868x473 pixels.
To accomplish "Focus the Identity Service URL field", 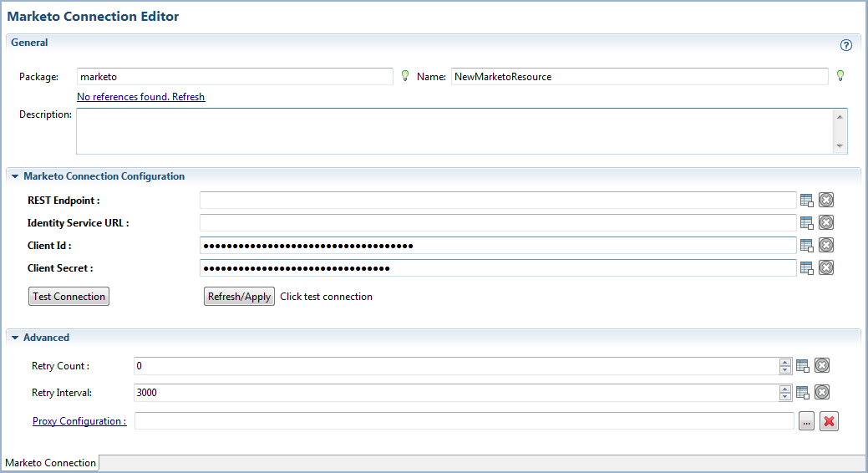I will 498,222.
